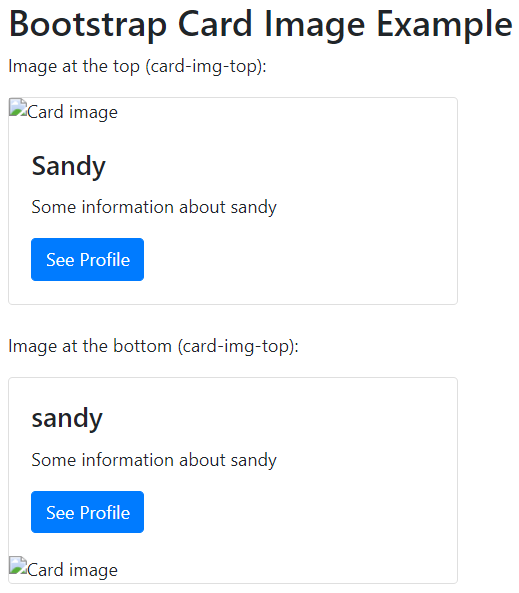Click the lowercase 'sandy' card title
Viewport: 519px width, 593px height.
[x=67, y=419]
